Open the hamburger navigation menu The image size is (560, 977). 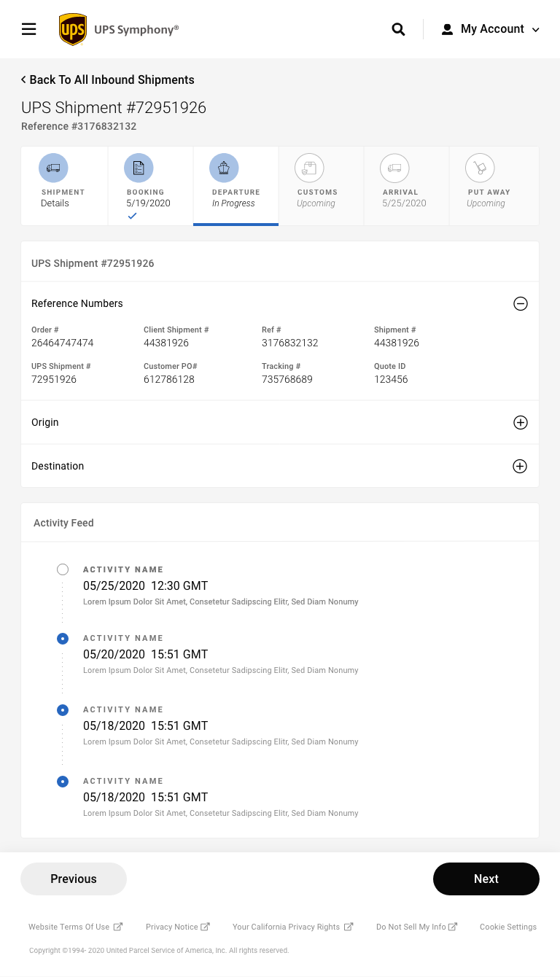(29, 29)
